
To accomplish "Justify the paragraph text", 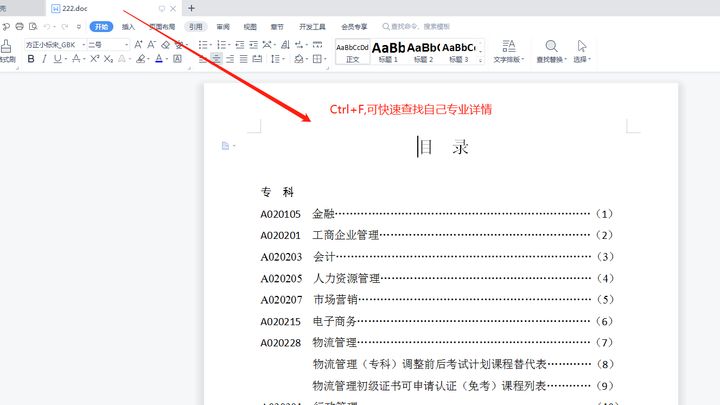I will pyautogui.click(x=243, y=59).
